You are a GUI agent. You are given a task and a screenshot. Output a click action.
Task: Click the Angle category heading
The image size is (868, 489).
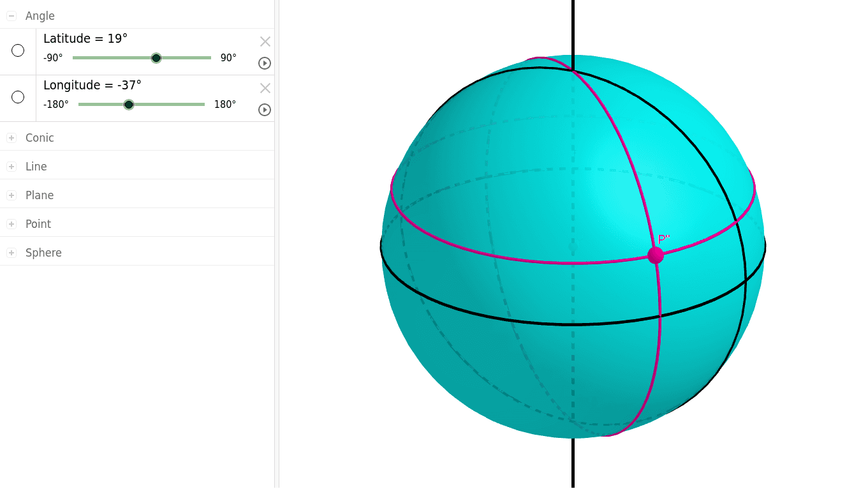coord(40,16)
